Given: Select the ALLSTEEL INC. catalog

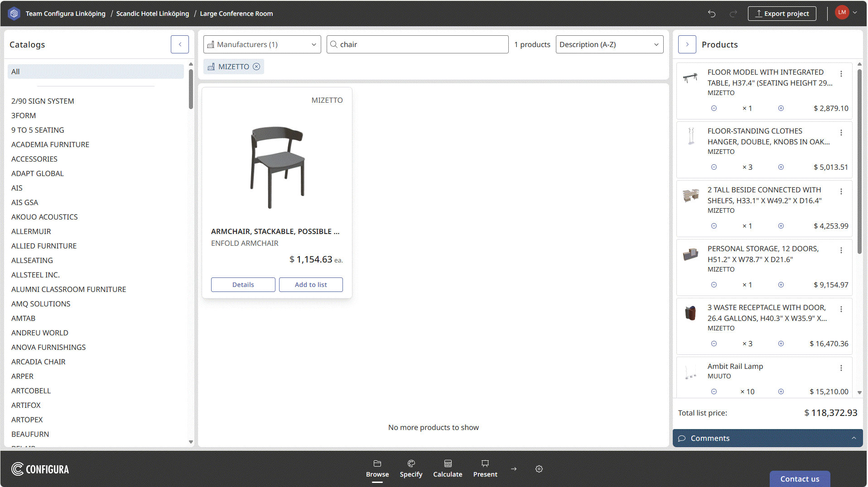Looking at the screenshot, I should pos(35,275).
